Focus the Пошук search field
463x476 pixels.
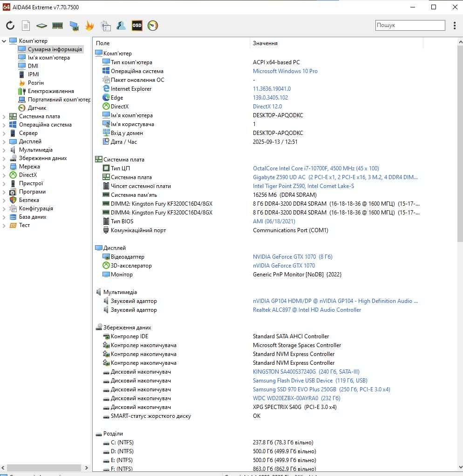(410, 25)
